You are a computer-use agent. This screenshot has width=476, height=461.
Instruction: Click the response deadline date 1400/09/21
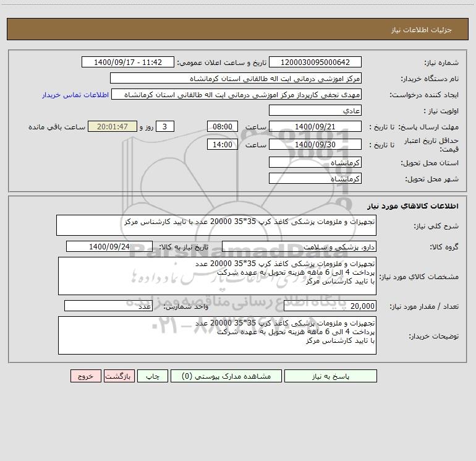[x=315, y=126]
